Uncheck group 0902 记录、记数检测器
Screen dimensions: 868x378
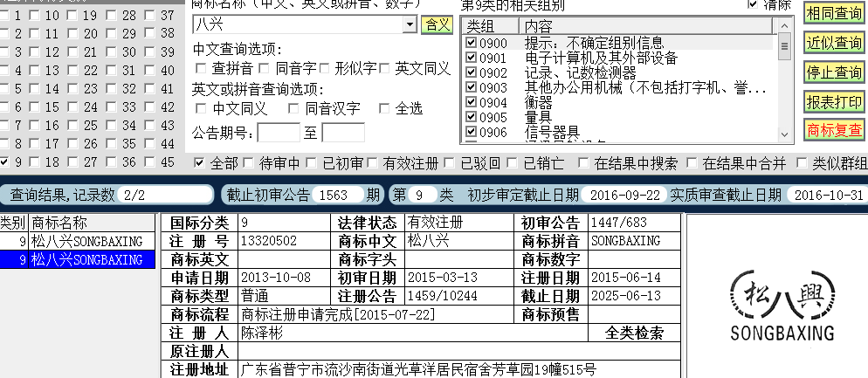tap(471, 72)
